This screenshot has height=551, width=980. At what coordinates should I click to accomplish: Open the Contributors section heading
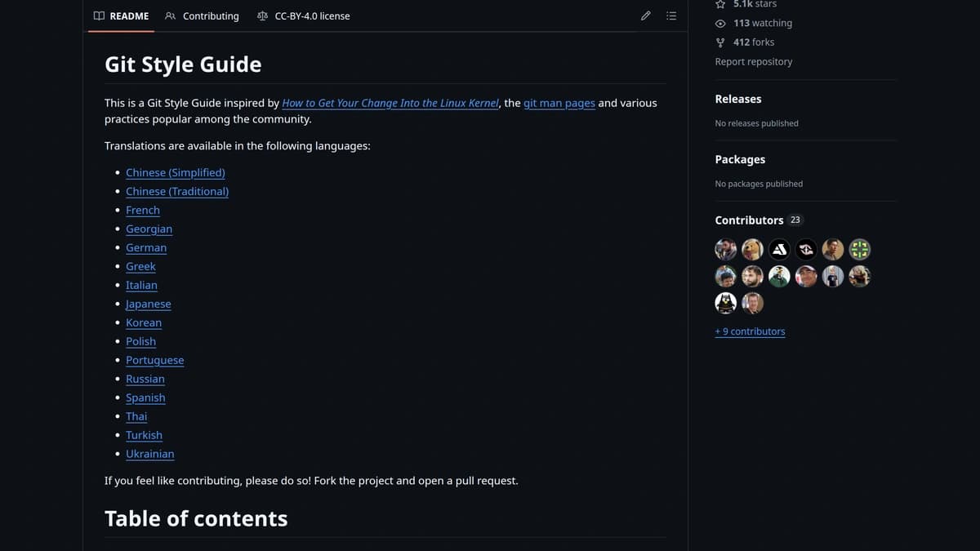coord(749,220)
